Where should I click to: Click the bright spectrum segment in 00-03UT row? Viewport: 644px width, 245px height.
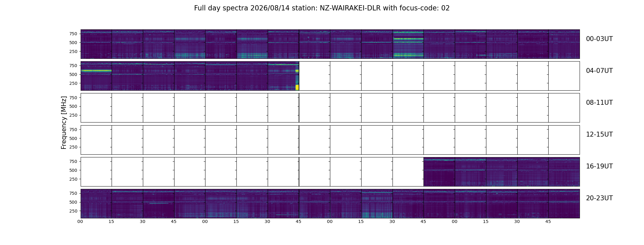408,44
